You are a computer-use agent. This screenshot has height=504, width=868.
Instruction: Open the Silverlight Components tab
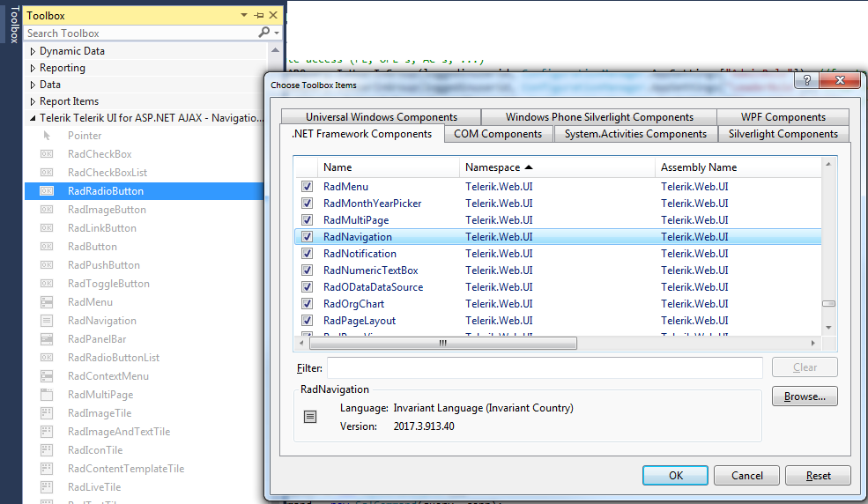tap(783, 134)
